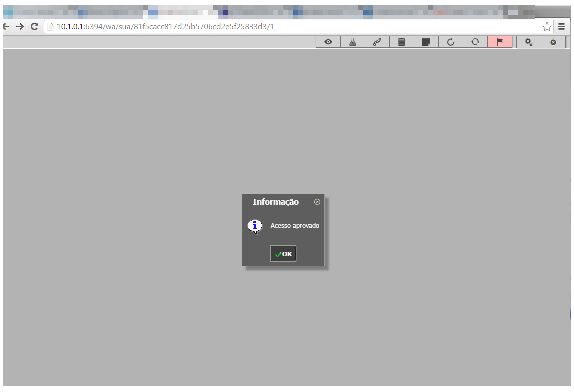Click the single circular arrow icon

pyautogui.click(x=451, y=42)
